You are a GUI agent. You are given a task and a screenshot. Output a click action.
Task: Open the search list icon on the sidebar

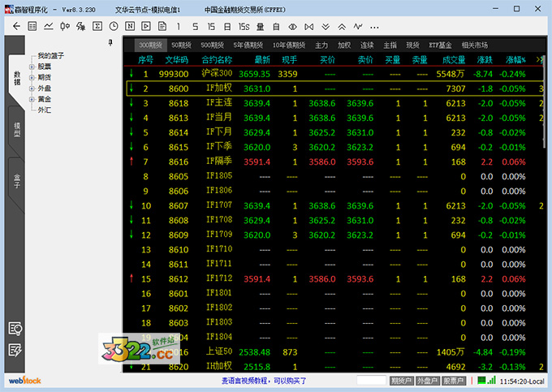pos(15,329)
